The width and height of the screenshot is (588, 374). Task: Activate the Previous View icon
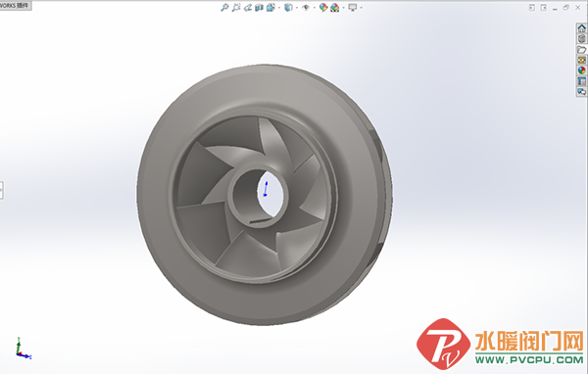pyautogui.click(x=248, y=8)
